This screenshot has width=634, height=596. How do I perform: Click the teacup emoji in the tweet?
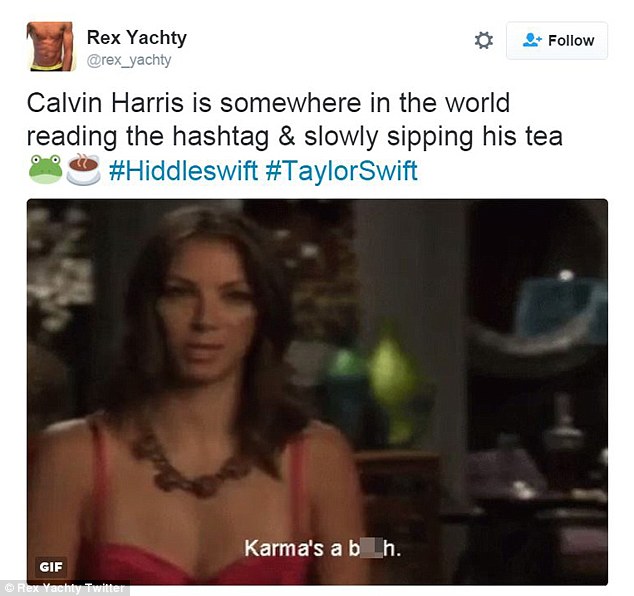tap(83, 169)
